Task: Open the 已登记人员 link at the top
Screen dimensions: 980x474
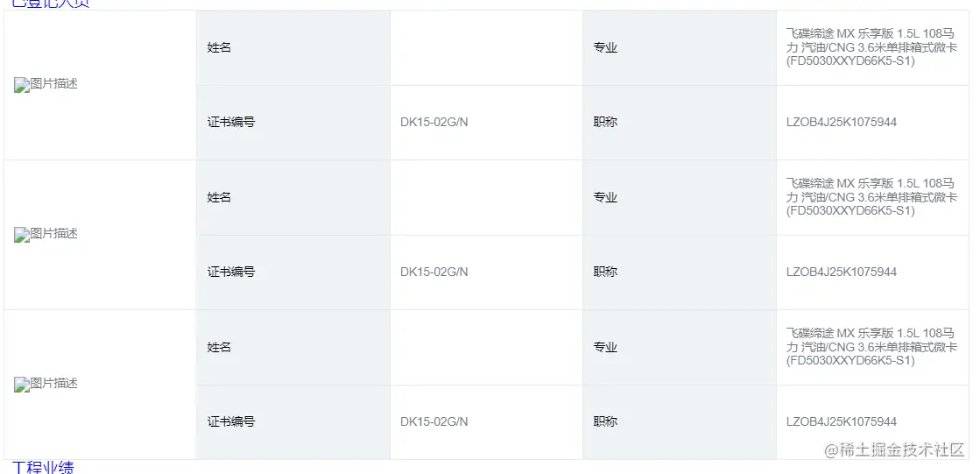Action: coord(51,4)
